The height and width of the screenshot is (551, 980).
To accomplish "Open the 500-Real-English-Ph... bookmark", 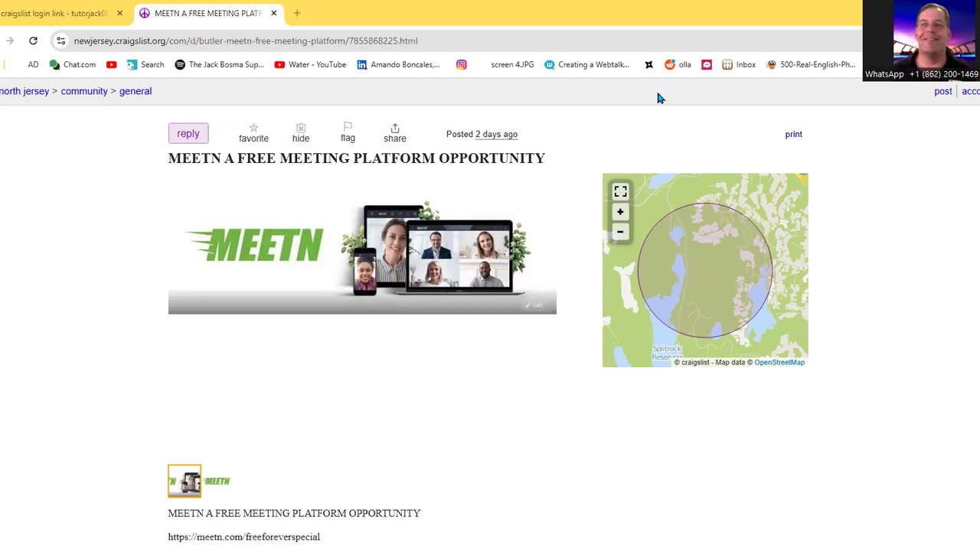I will coord(811,64).
